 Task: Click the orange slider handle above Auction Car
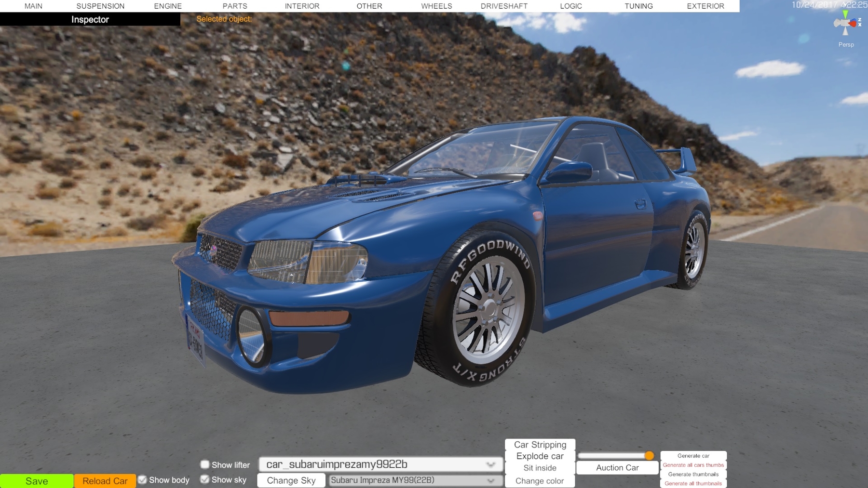(649, 455)
